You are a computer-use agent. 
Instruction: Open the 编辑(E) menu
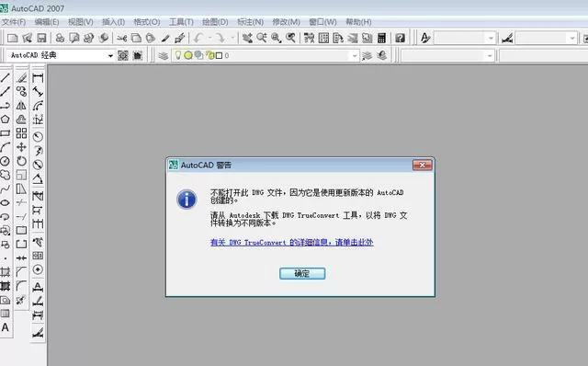coord(47,22)
